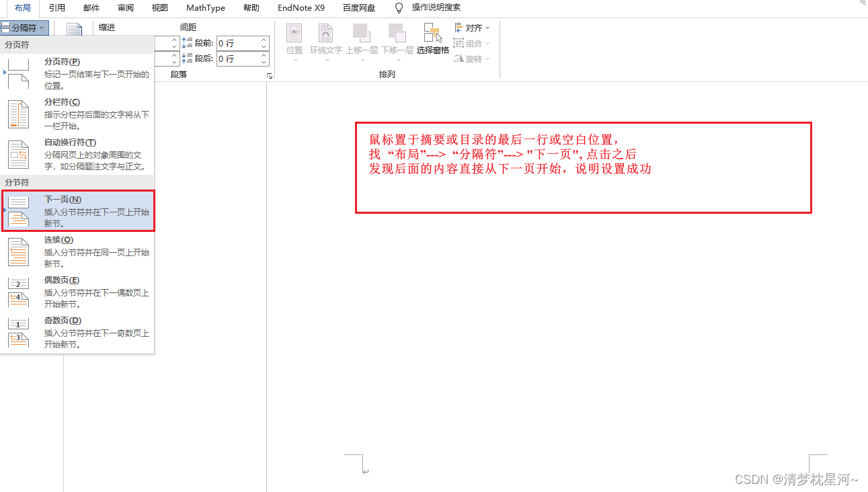Click the 段后 spacing-after icon
Image resolution: width=868 pixels, height=492 pixels.
point(188,59)
